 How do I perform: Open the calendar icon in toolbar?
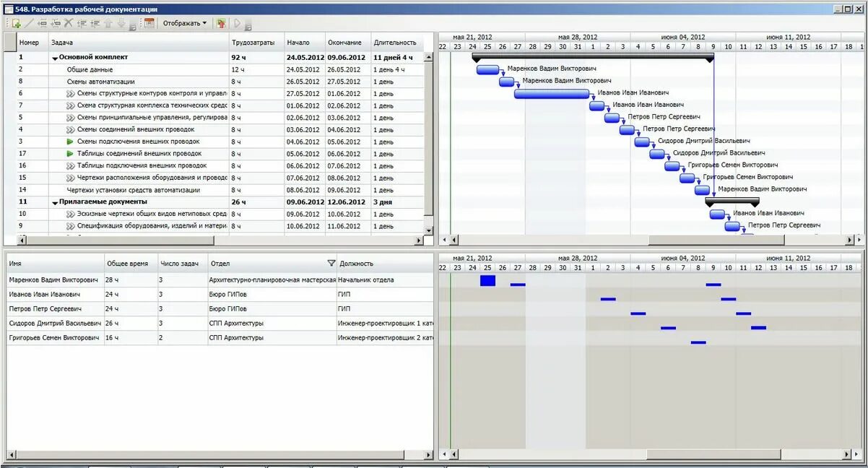(x=149, y=23)
